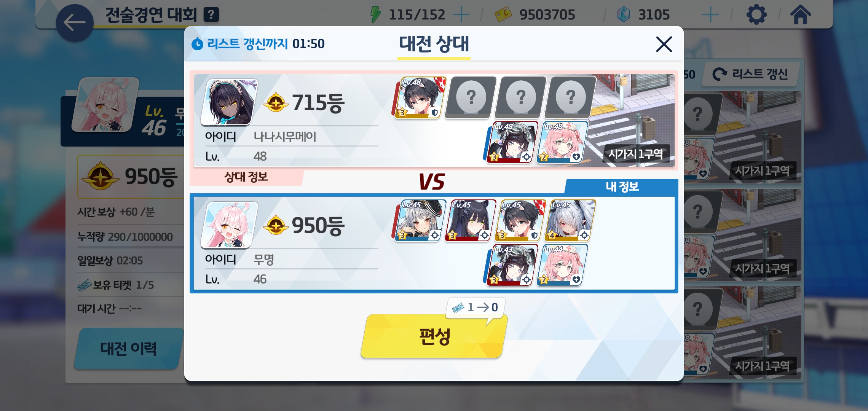Image resolution: width=868 pixels, height=411 pixels.
Task: Open the settings gear icon
Action: pyautogui.click(x=756, y=14)
